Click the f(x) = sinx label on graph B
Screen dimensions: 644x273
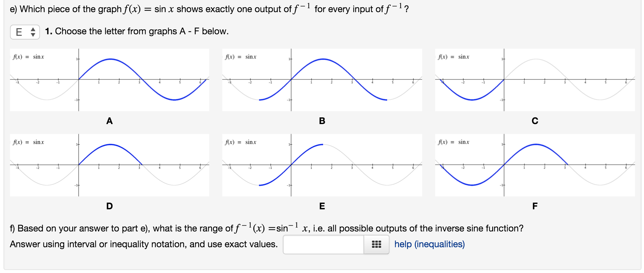241,56
